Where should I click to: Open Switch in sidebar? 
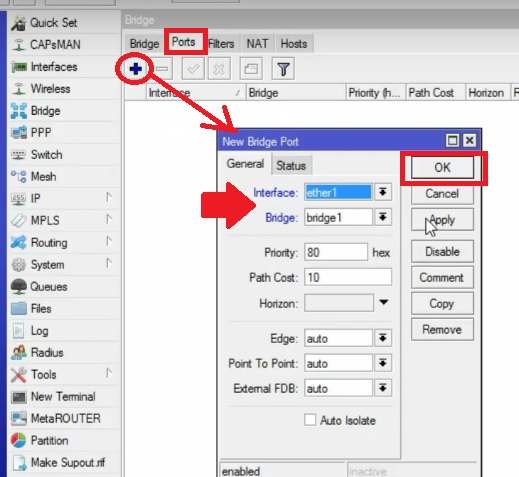pos(63,155)
